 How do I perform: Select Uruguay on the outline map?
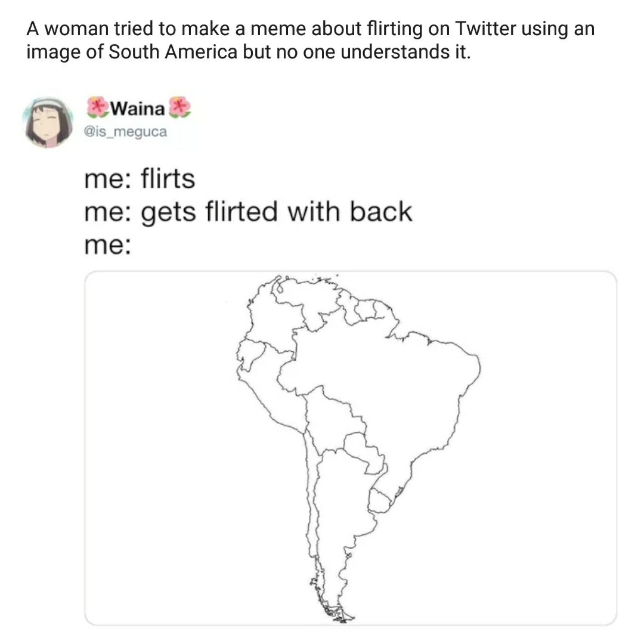(380, 501)
